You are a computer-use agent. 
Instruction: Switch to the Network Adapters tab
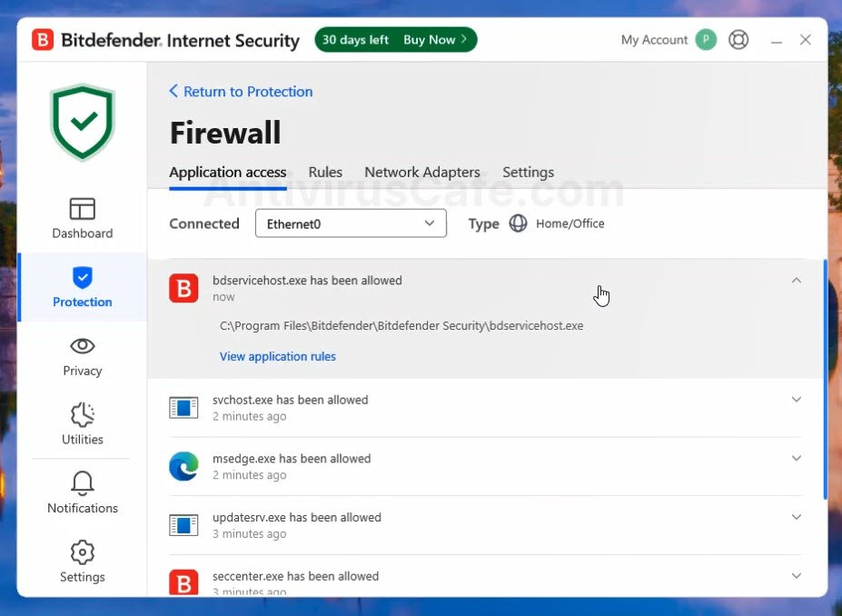(422, 173)
